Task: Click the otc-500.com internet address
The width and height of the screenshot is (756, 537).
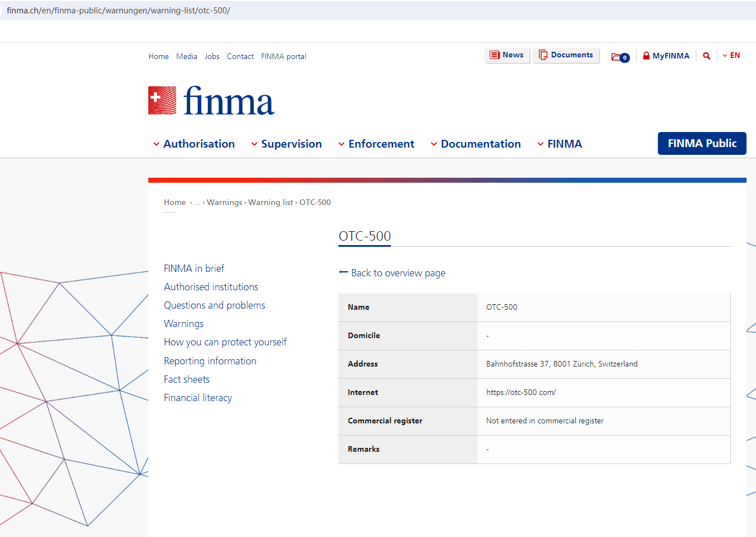Action: click(x=521, y=392)
